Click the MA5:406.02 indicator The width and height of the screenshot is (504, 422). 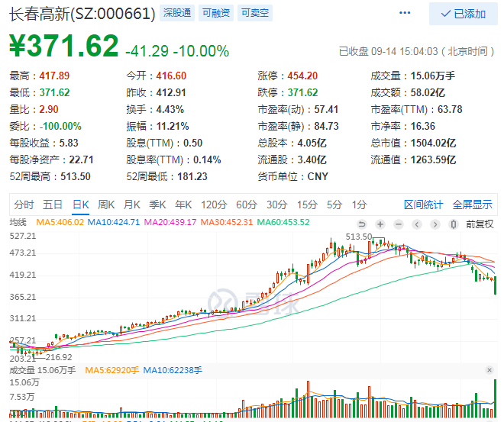tap(60, 222)
